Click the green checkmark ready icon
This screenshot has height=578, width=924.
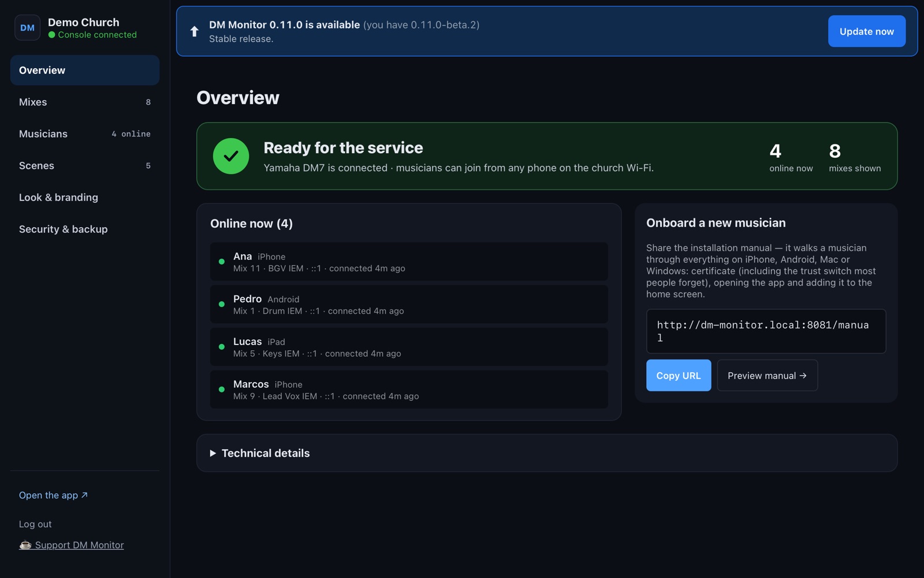(x=231, y=156)
